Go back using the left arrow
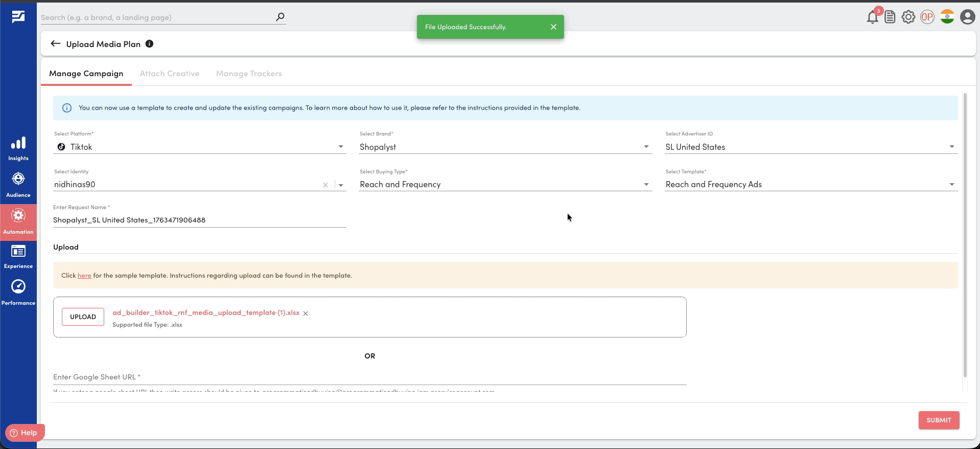The image size is (980, 449). tap(56, 43)
